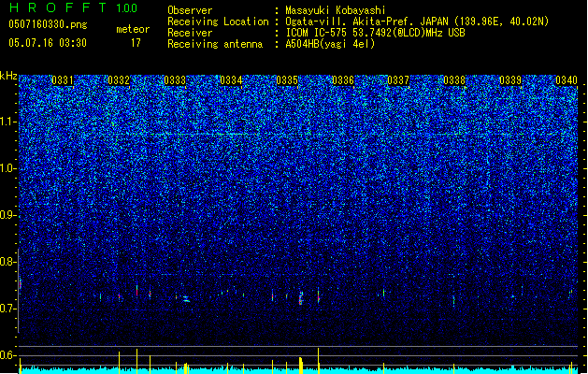The height and width of the screenshot is (374, 588).
Task: Click the 0333 time marker
Action: (x=175, y=80)
